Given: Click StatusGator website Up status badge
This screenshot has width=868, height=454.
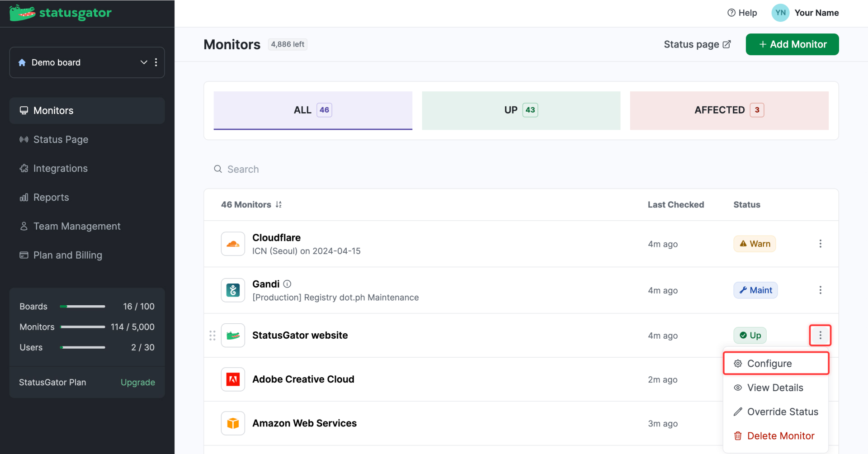Looking at the screenshot, I should click(x=750, y=336).
